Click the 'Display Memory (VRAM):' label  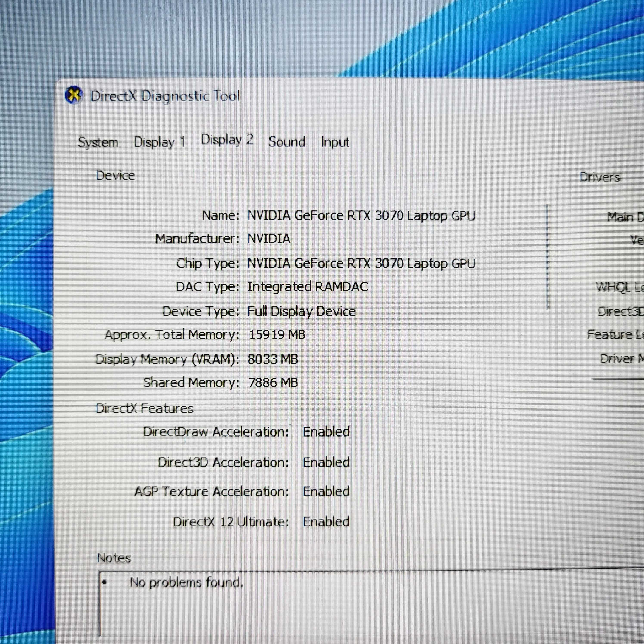click(167, 359)
